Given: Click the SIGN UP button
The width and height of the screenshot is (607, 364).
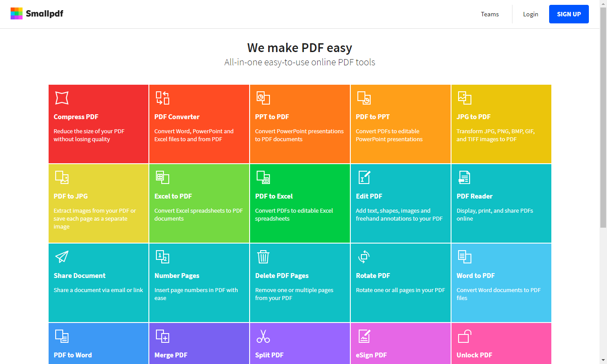Looking at the screenshot, I should point(569,14).
